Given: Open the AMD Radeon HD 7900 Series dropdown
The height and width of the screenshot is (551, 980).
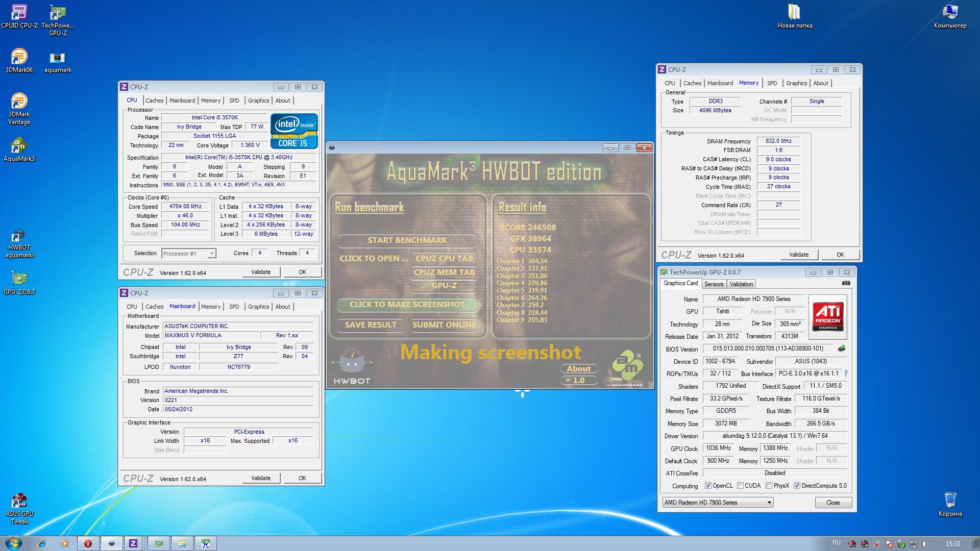Looking at the screenshot, I should 718,503.
